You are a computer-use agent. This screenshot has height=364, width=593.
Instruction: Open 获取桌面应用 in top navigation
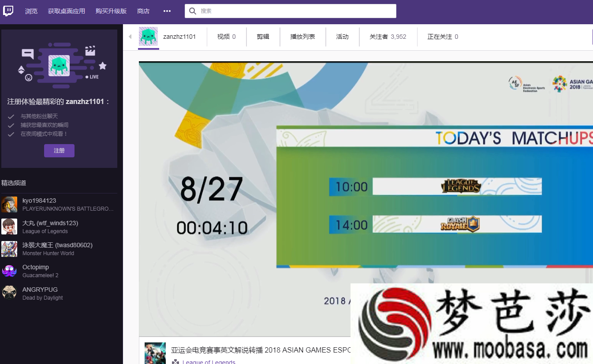coord(67,11)
